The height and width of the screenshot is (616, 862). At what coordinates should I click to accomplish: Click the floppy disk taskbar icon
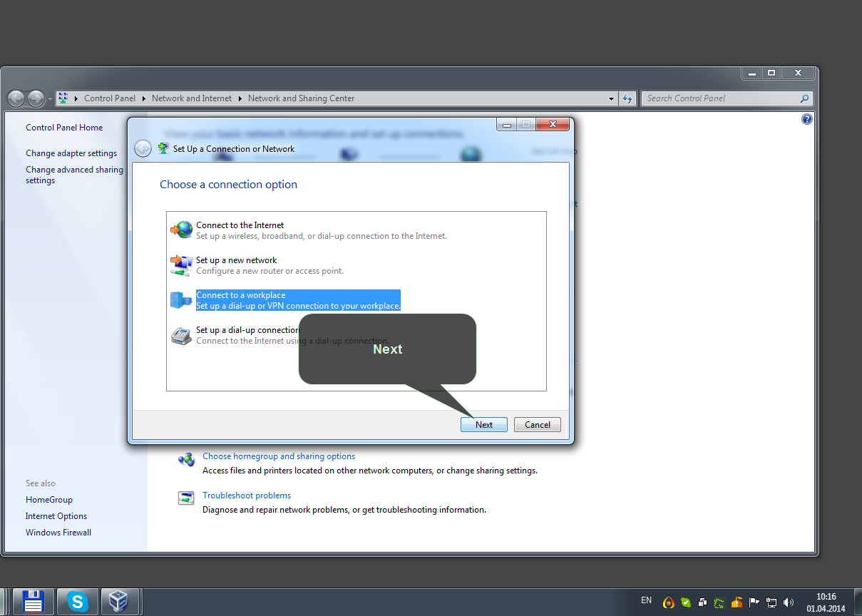[34, 602]
